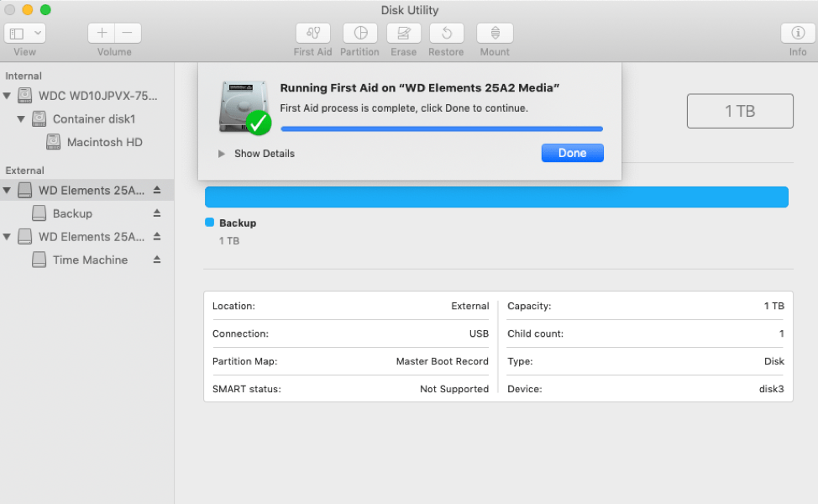Image resolution: width=818 pixels, height=504 pixels.
Task: Add a volume with the plus button
Action: click(101, 32)
